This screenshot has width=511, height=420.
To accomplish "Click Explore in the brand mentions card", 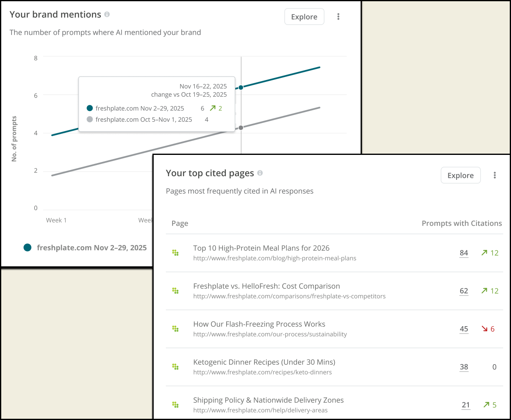I will pyautogui.click(x=304, y=17).
